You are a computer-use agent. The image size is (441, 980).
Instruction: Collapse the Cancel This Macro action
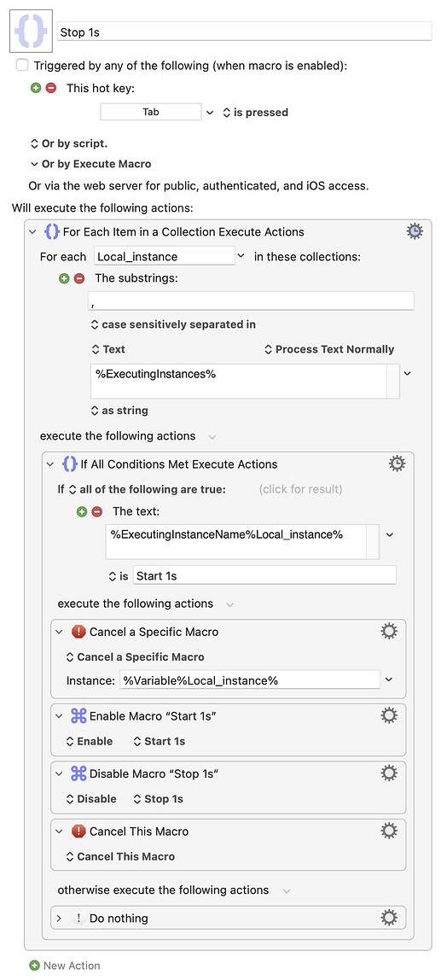pos(60,831)
